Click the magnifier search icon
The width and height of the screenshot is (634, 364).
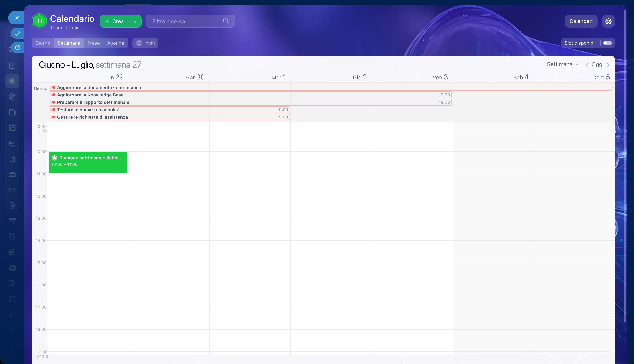[x=226, y=21]
